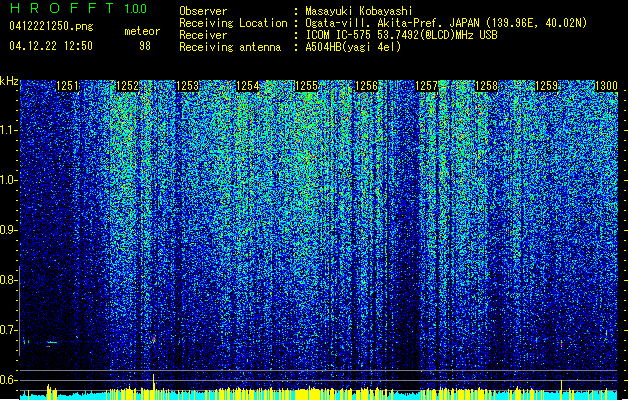Click the Observer label
This screenshot has width=629, height=400.
203,11
